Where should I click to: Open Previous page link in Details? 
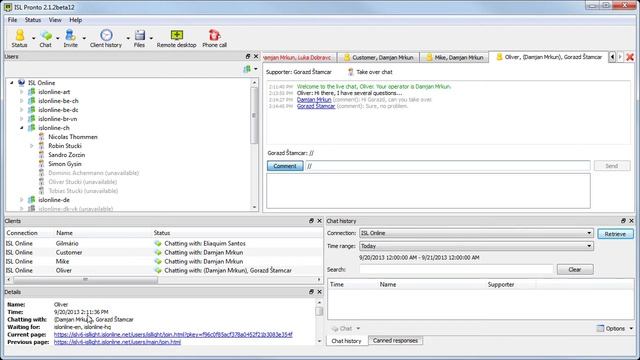[117, 342]
